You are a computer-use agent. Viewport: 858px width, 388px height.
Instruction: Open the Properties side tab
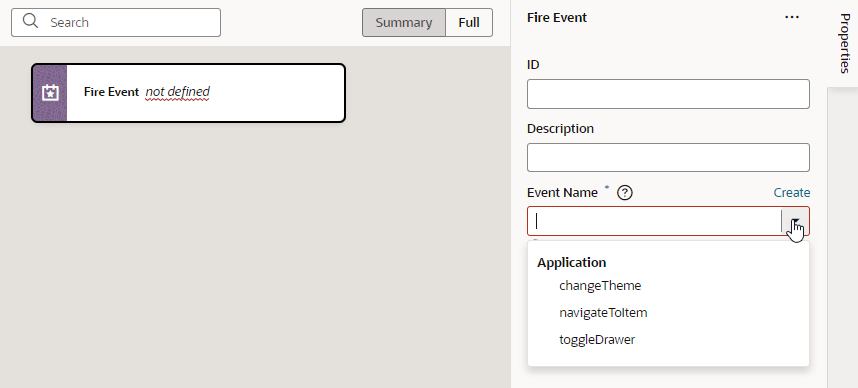point(844,44)
